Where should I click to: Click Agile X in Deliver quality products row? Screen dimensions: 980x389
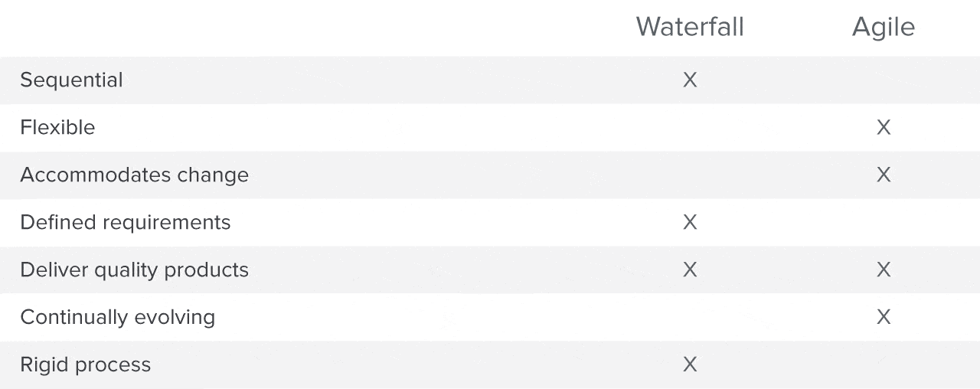pyautogui.click(x=884, y=270)
